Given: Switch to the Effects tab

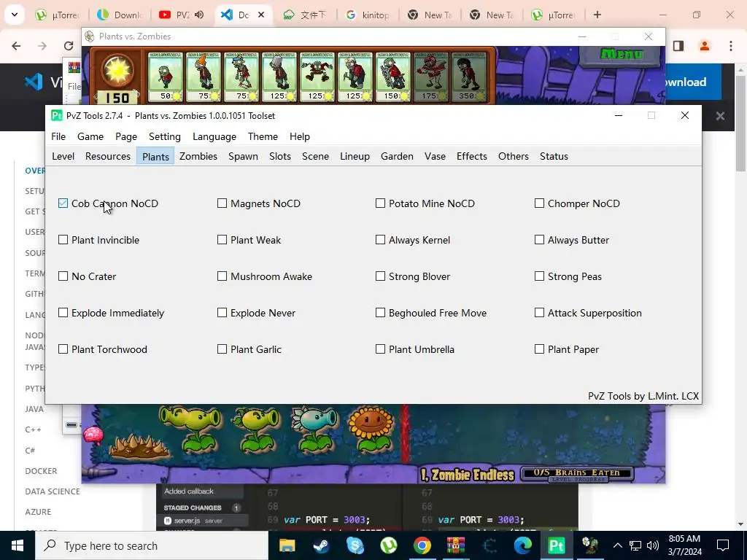Looking at the screenshot, I should coord(472,156).
